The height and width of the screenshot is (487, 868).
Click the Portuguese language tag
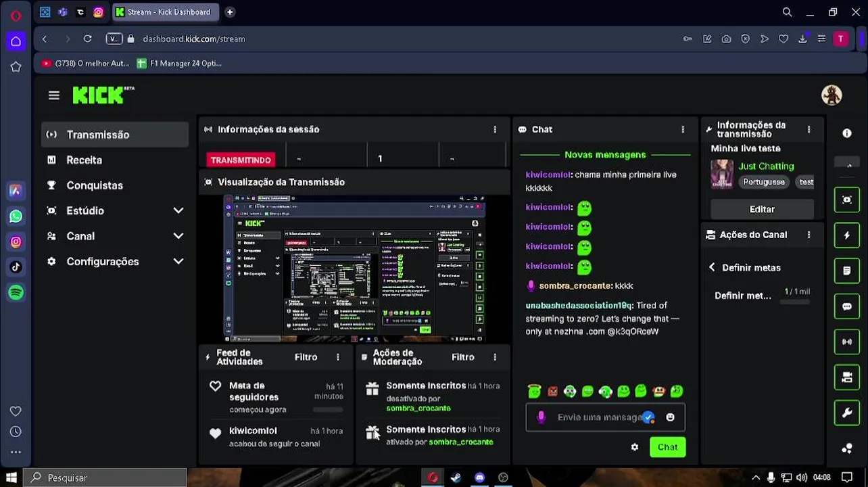(x=764, y=182)
